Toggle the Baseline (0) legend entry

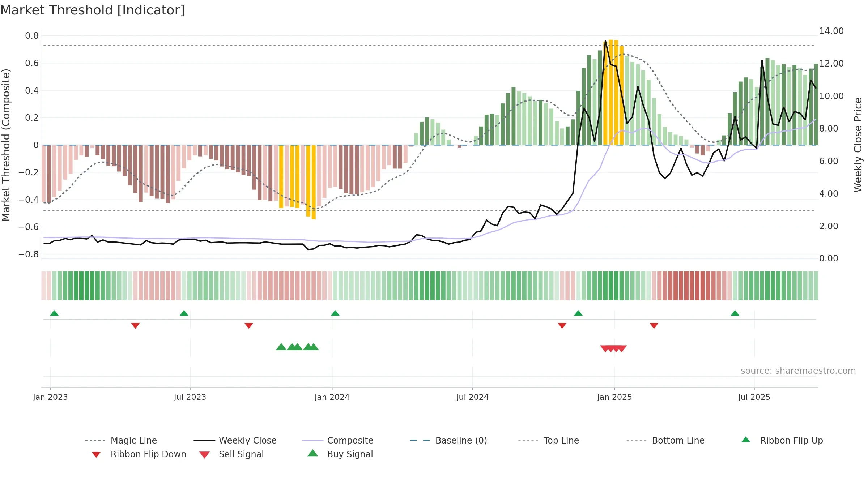pyautogui.click(x=448, y=440)
